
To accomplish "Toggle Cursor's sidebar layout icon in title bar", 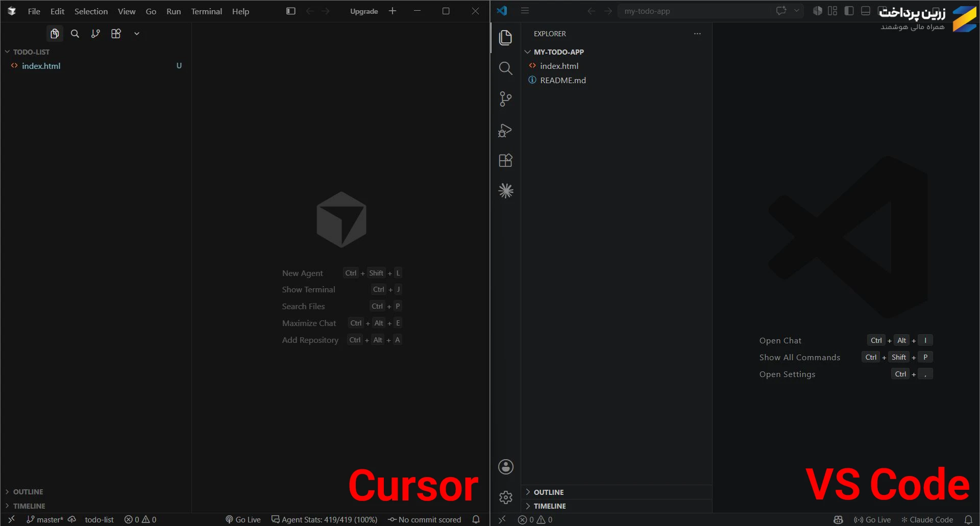I will click(x=291, y=11).
